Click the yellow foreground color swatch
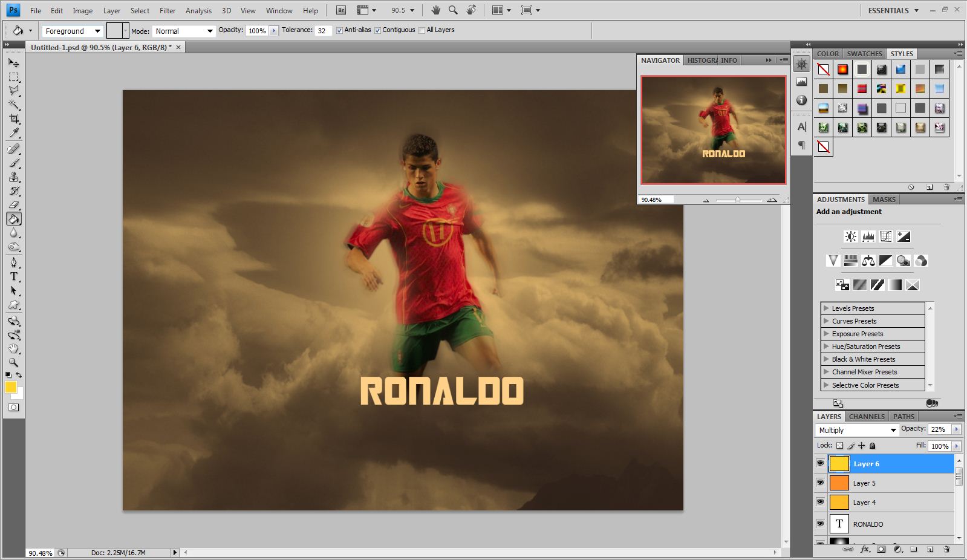 (x=11, y=388)
